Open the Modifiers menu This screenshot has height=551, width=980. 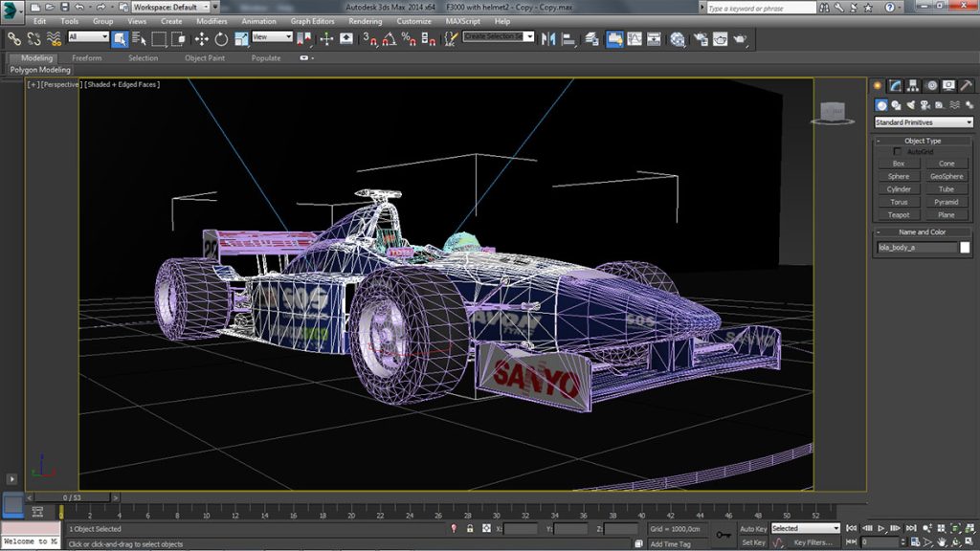[x=212, y=21]
